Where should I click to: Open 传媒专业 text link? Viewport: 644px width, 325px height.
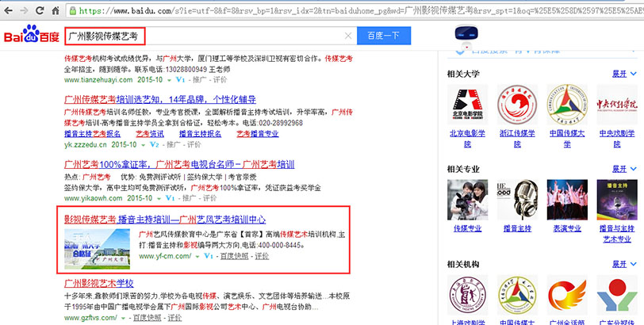click(x=467, y=228)
